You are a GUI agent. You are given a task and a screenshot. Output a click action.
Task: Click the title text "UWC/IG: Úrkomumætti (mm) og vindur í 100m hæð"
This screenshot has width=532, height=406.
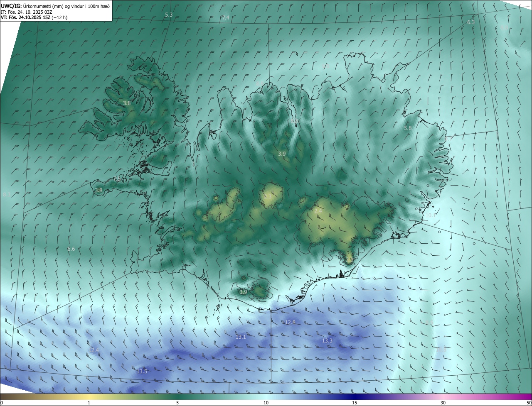tap(55, 6)
